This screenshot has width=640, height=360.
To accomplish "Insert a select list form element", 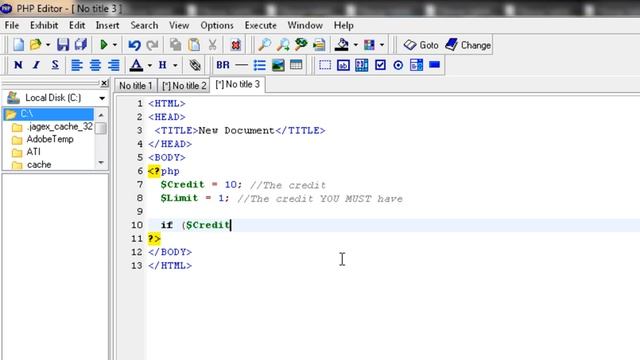I will click(x=416, y=65).
